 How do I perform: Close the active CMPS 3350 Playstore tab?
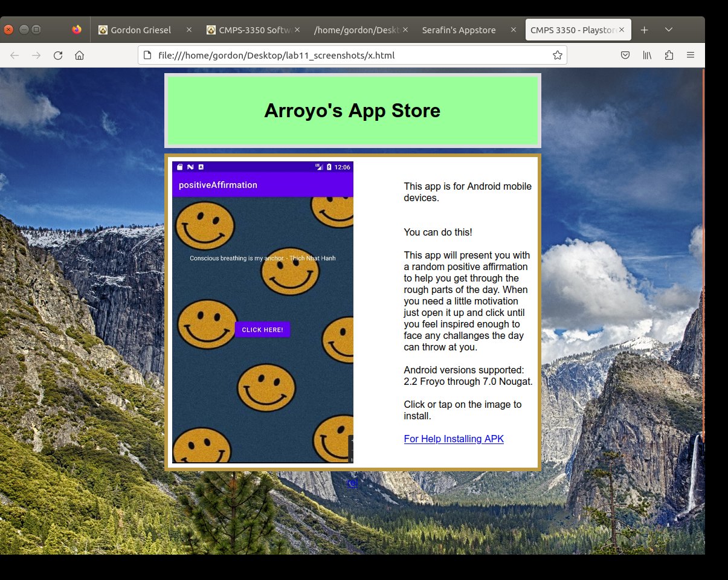pyautogui.click(x=622, y=30)
